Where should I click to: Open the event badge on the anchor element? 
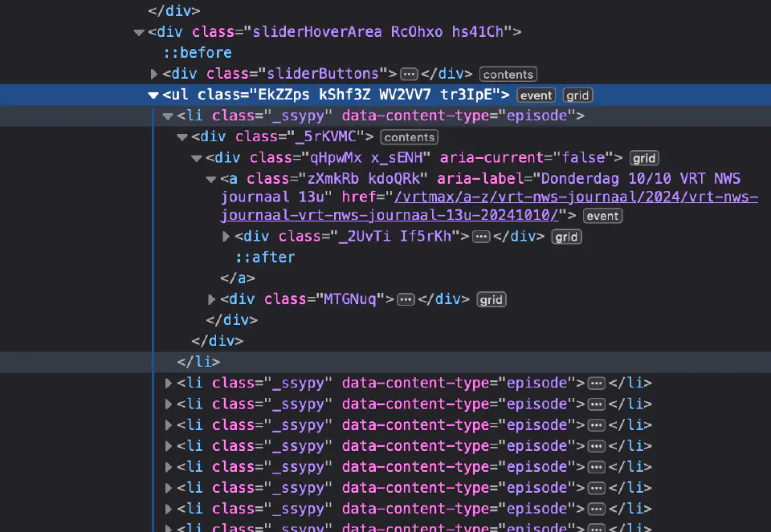click(x=602, y=216)
